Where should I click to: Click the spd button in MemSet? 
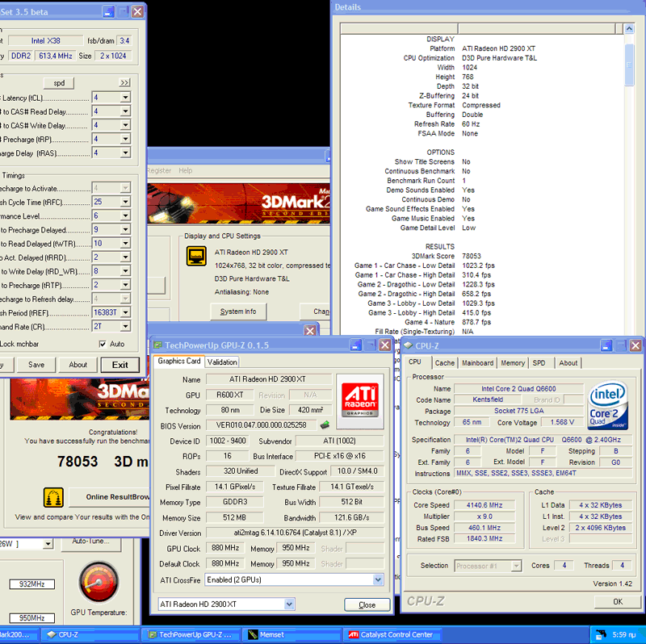point(59,83)
